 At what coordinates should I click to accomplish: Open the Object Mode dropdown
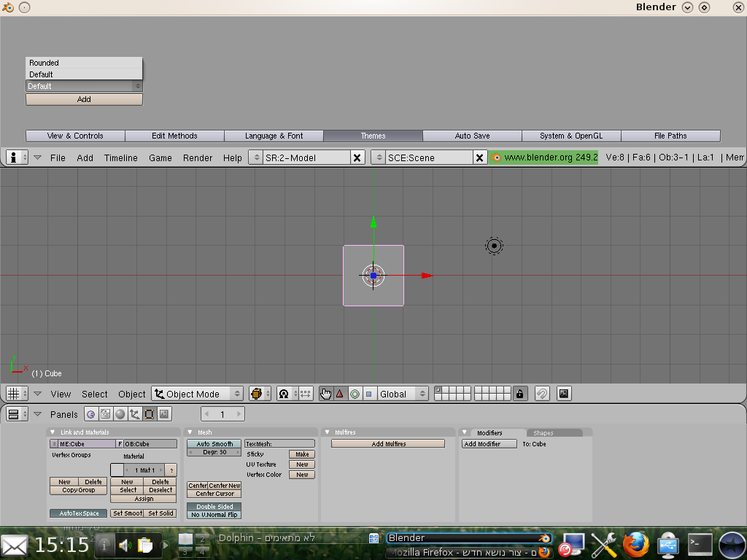(197, 394)
